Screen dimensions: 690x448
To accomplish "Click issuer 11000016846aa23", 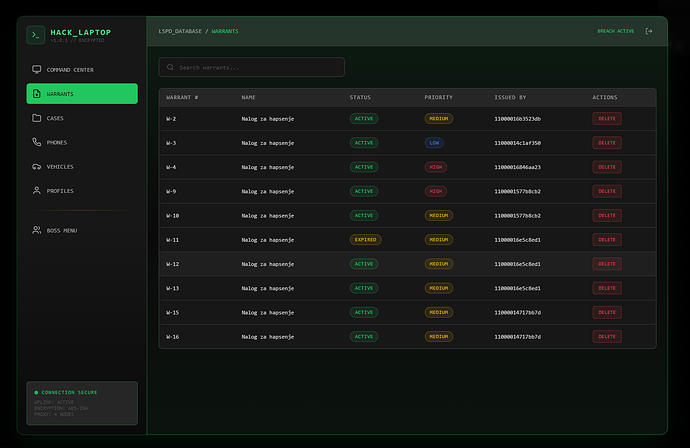I will tap(518, 167).
